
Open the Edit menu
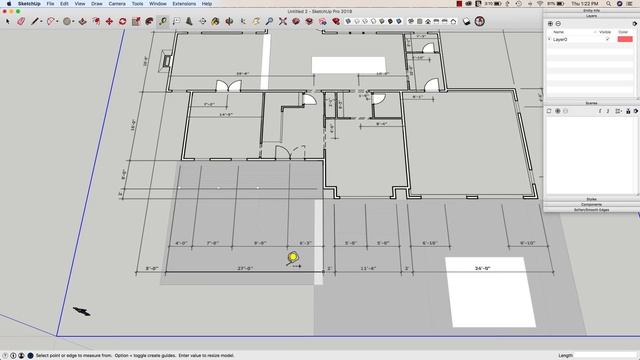click(64, 4)
